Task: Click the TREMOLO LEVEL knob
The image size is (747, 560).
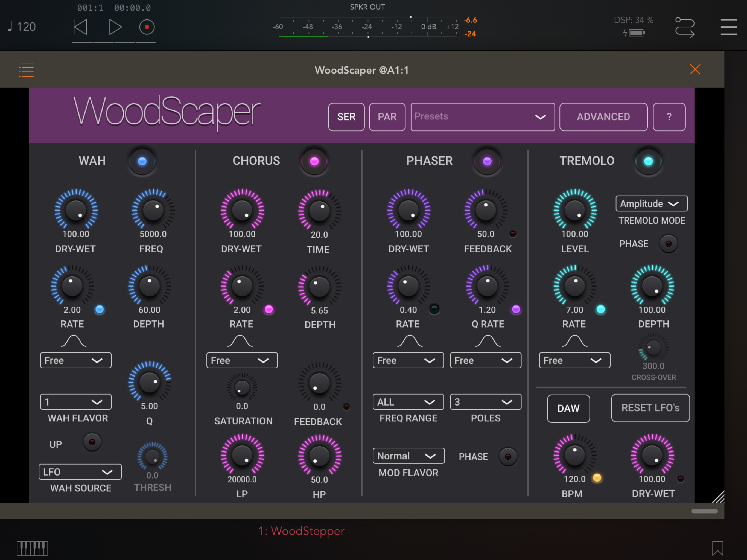Action: coord(574,211)
